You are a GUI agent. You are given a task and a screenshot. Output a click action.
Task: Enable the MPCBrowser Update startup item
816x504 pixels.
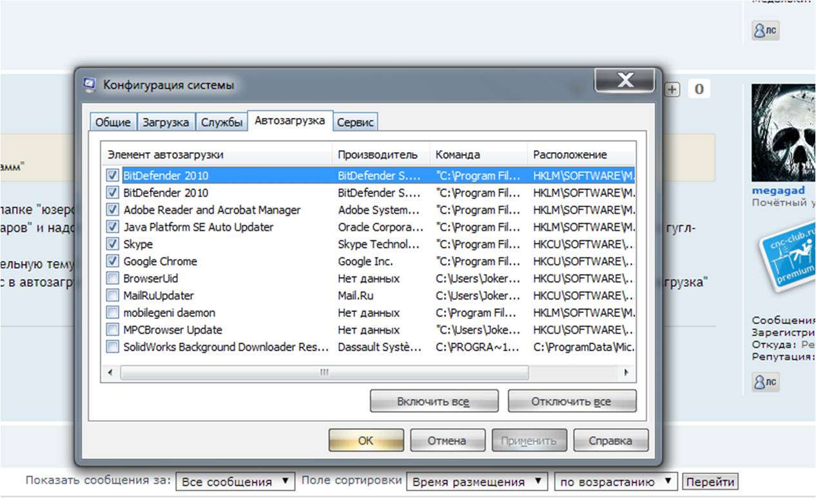(x=113, y=329)
